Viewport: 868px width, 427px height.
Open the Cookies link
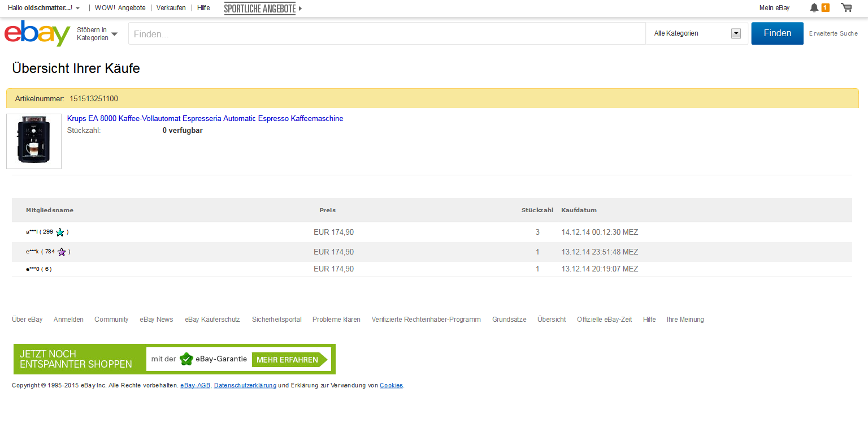[x=391, y=385]
